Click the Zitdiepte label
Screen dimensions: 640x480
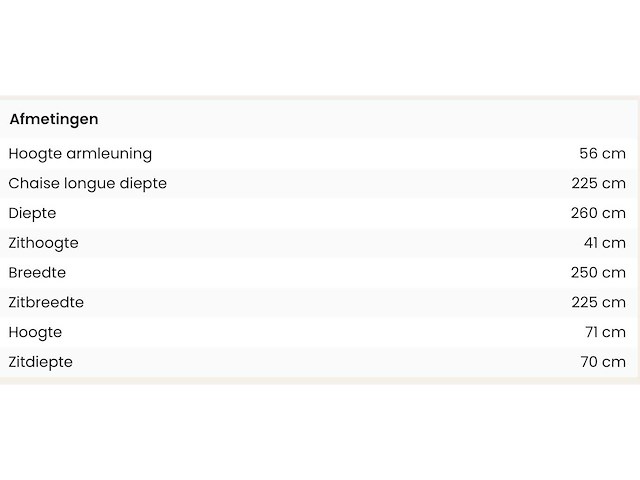click(41, 362)
